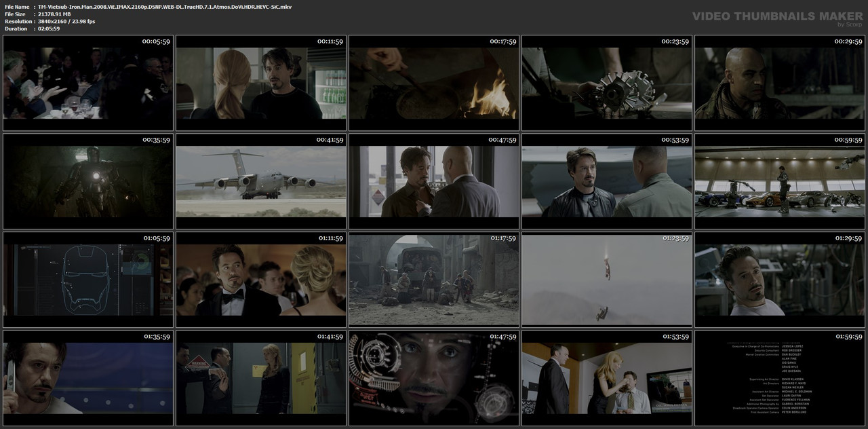Open the garage thumbnail at 00:59:59
868x429 pixels.
(x=780, y=181)
